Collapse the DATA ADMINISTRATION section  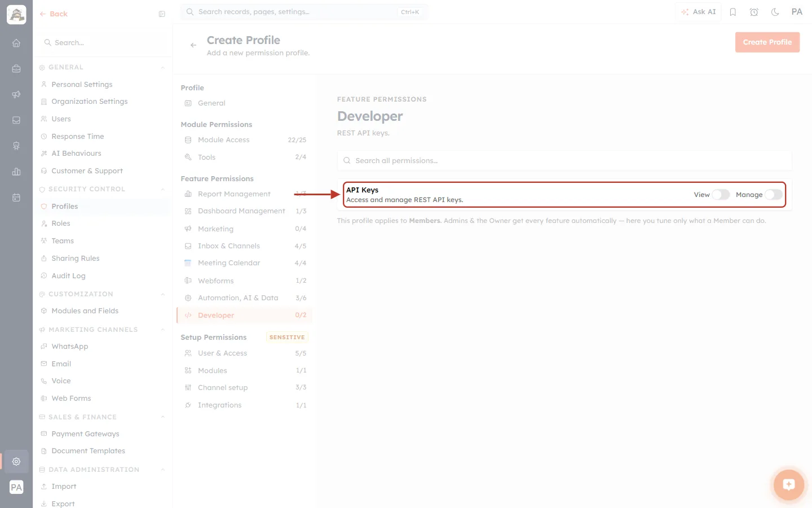[162, 470]
